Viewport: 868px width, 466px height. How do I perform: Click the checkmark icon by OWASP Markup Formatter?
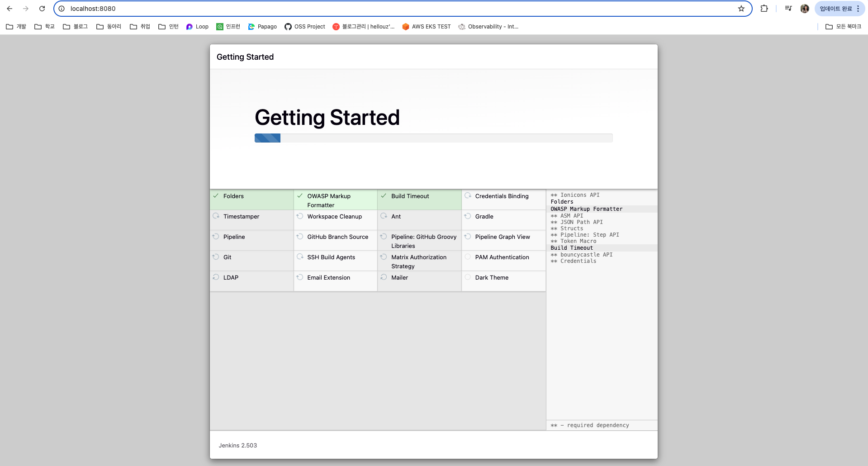tap(300, 196)
